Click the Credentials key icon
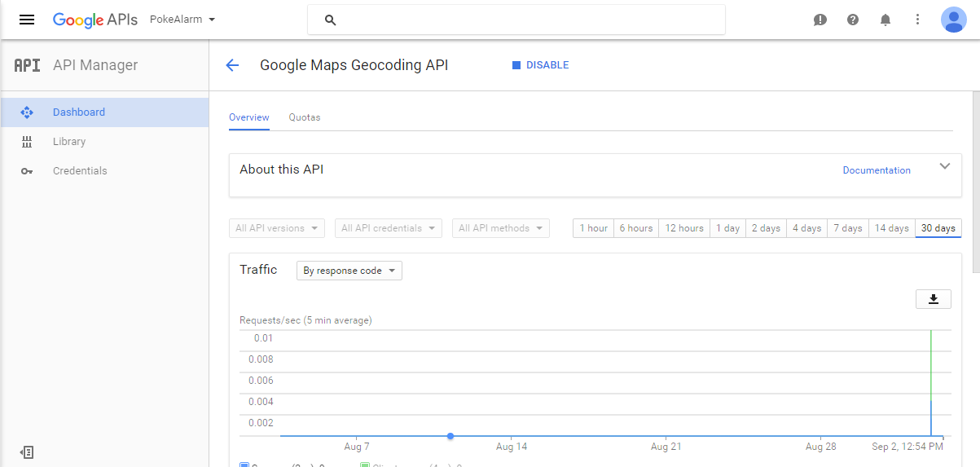Viewport: 980px width, 467px height. (27, 171)
